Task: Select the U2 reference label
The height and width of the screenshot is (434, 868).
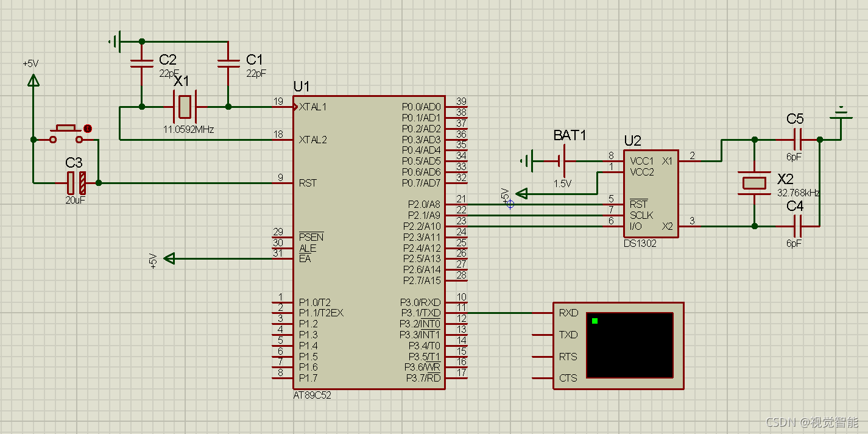Action: pos(632,141)
